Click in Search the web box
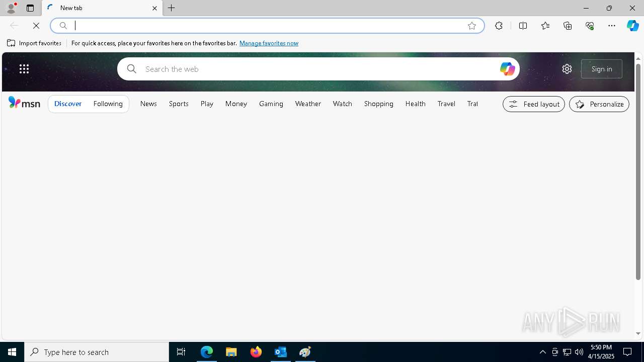The width and height of the screenshot is (644, 362). tap(318, 69)
